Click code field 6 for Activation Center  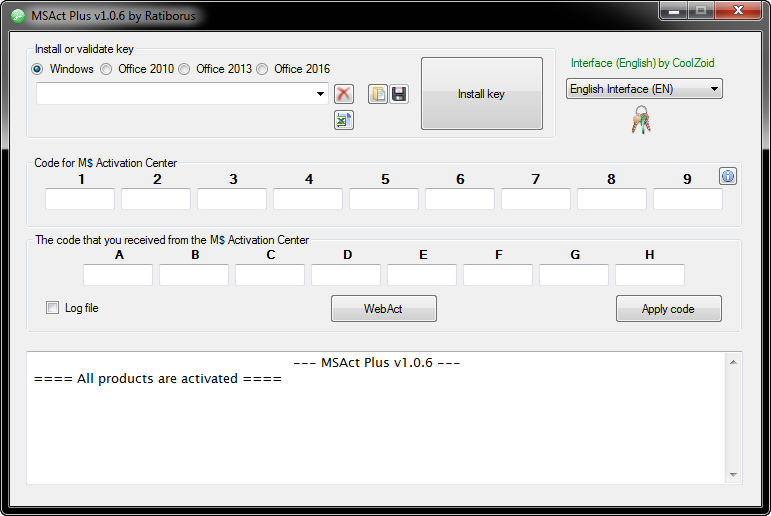460,199
